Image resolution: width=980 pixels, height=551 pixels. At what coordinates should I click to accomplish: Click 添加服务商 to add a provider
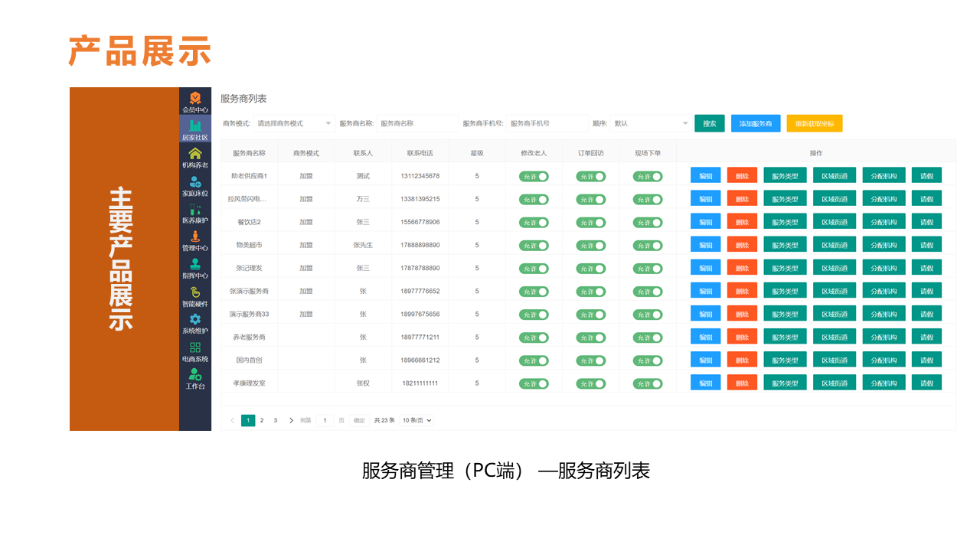pos(755,122)
